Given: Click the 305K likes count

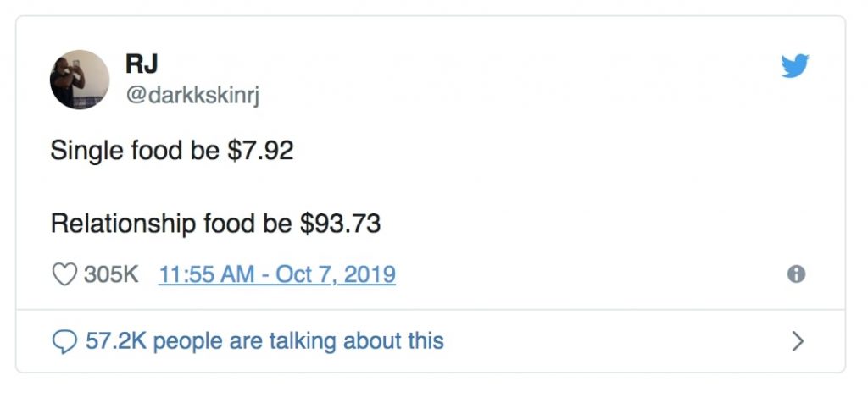Looking at the screenshot, I should 110,274.
